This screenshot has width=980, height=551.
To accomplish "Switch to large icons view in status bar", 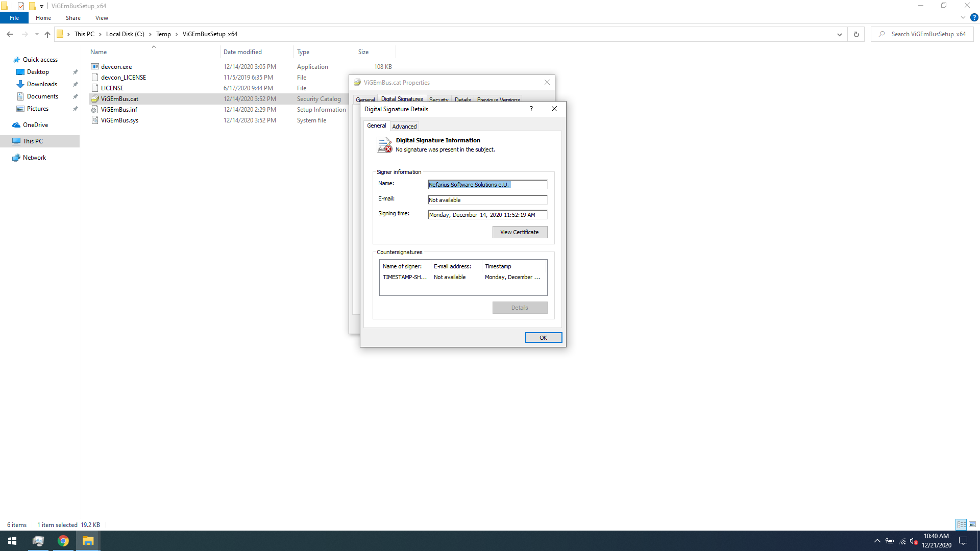I will (x=972, y=524).
